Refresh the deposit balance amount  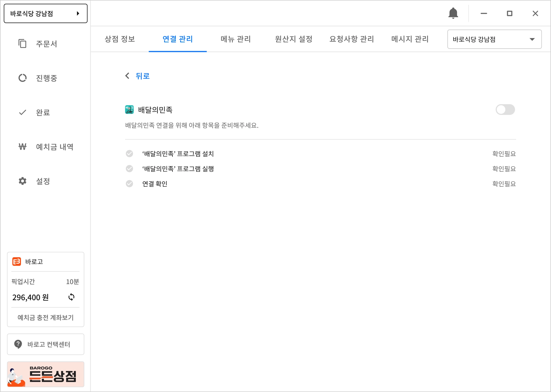[71, 297]
